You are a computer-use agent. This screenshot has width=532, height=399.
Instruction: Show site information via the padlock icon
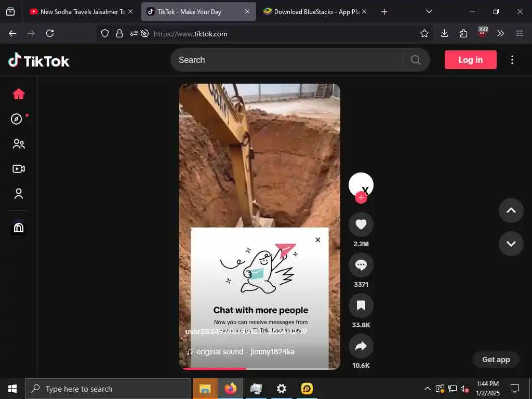pyautogui.click(x=119, y=33)
